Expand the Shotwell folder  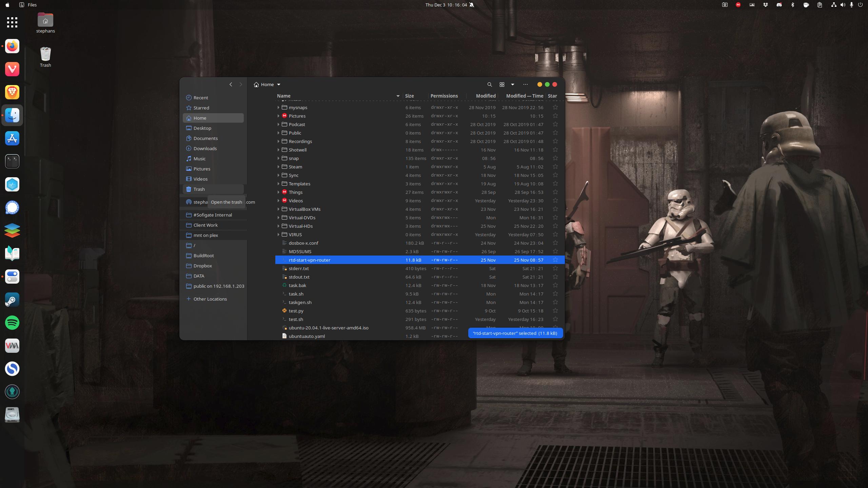278,150
